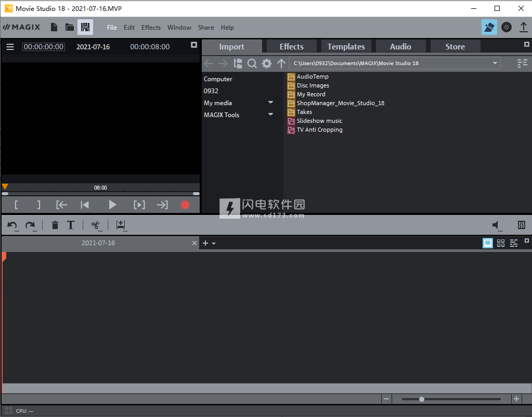The image size is (532, 417).
Task: Set the range in-point bracket
Action: click(x=16, y=205)
